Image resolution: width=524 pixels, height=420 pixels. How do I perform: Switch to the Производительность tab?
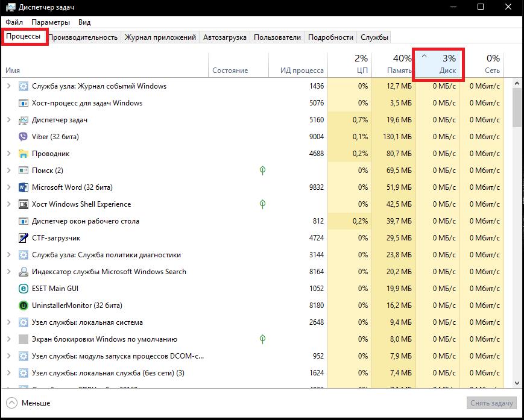point(84,37)
